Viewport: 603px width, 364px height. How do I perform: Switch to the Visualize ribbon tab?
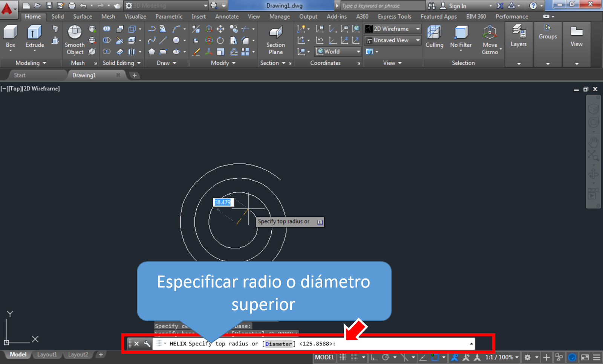click(135, 17)
